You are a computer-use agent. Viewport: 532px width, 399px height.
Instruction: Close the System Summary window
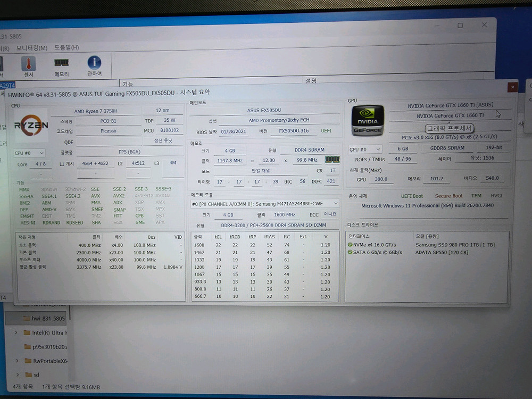coord(512,87)
